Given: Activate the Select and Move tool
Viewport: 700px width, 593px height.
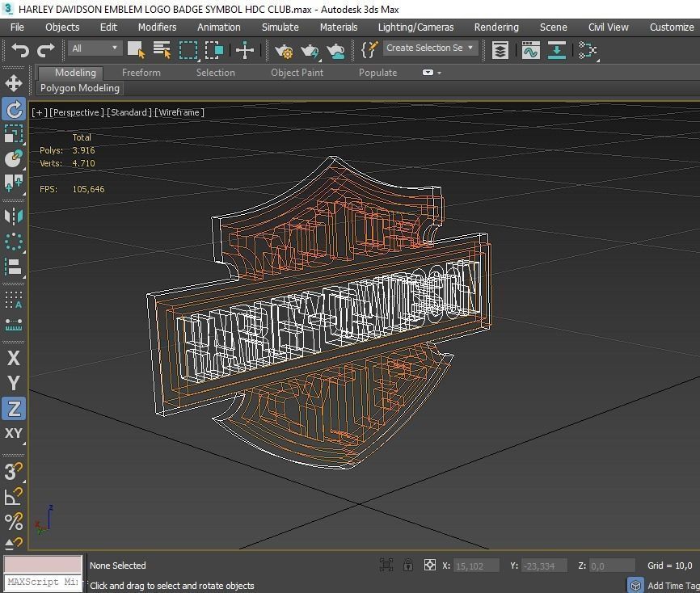Looking at the screenshot, I should pyautogui.click(x=14, y=83).
